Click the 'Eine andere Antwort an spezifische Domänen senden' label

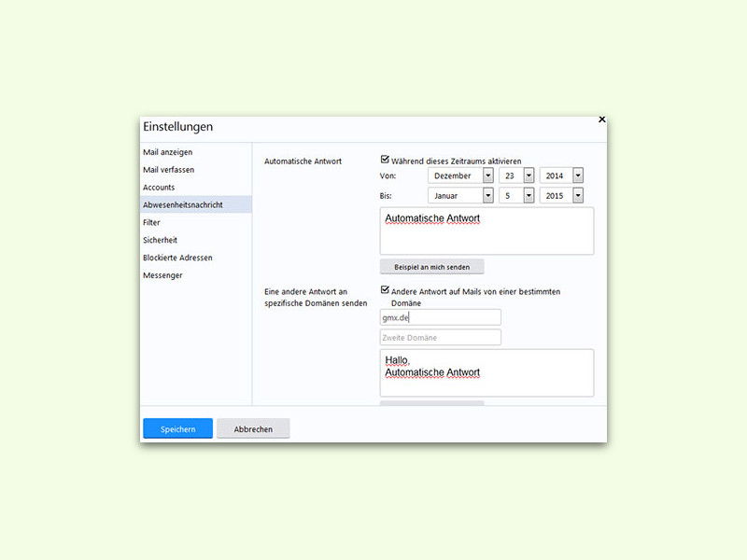(316, 297)
